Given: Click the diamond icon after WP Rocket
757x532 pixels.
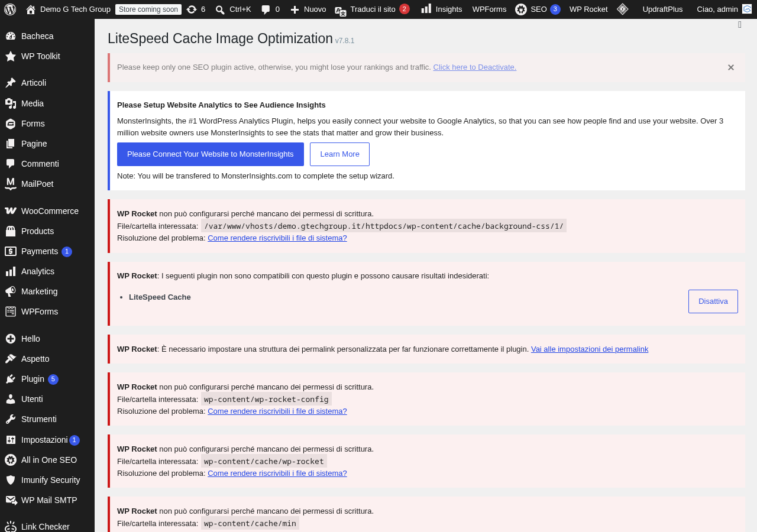Looking at the screenshot, I should coord(623,9).
